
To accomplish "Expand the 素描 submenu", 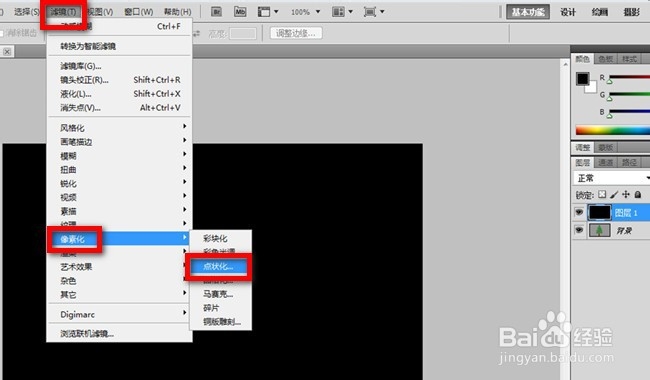I will pyautogui.click(x=119, y=211).
